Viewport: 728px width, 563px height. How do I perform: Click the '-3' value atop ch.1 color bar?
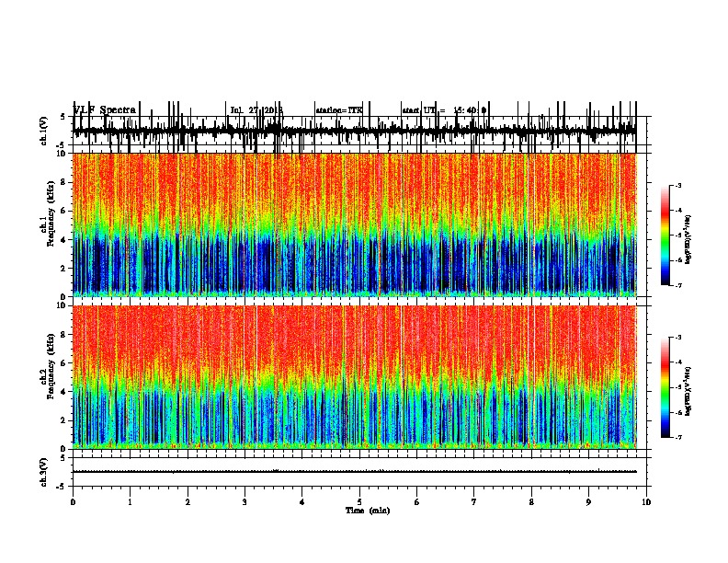677,185
